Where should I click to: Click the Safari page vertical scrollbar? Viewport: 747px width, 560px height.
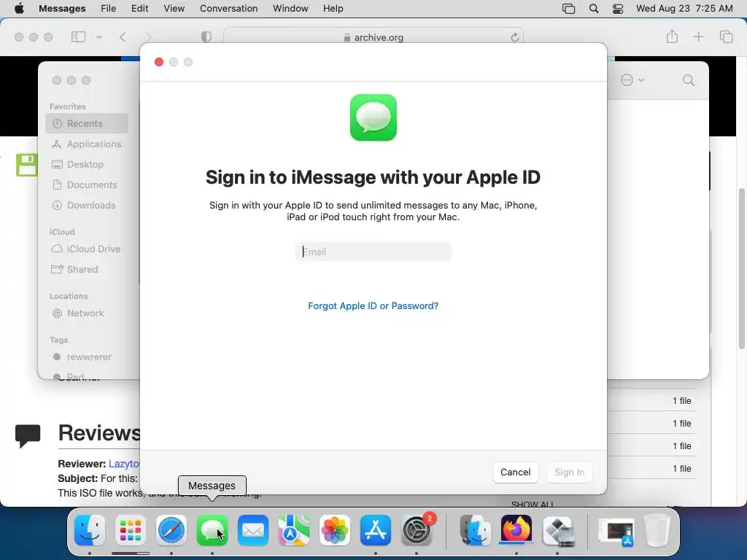[741, 269]
